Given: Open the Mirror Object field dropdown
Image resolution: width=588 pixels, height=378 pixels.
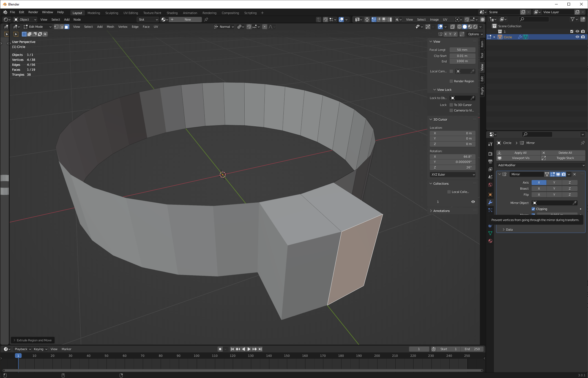Looking at the screenshot, I should [553, 203].
